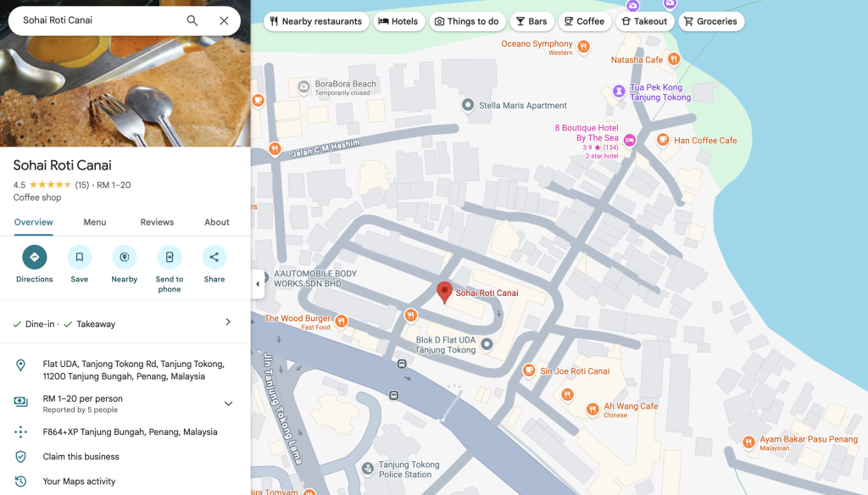The height and width of the screenshot is (495, 868).
Task: Expand the price per person details
Action: (228, 403)
